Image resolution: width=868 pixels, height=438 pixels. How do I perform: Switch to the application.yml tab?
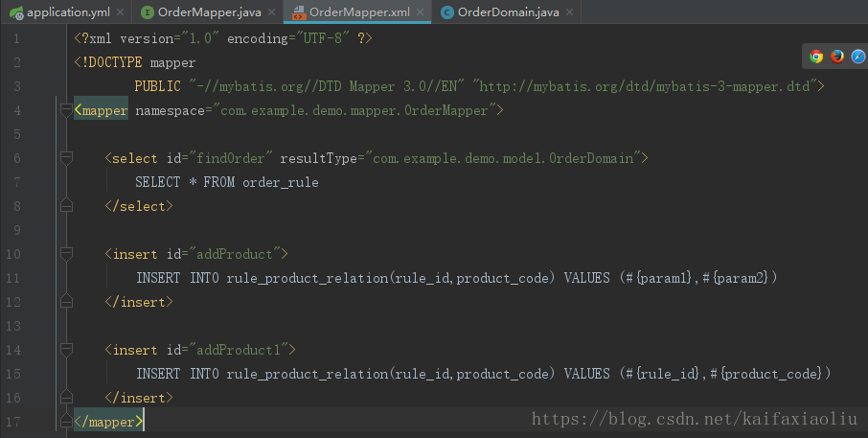pyautogui.click(x=66, y=12)
